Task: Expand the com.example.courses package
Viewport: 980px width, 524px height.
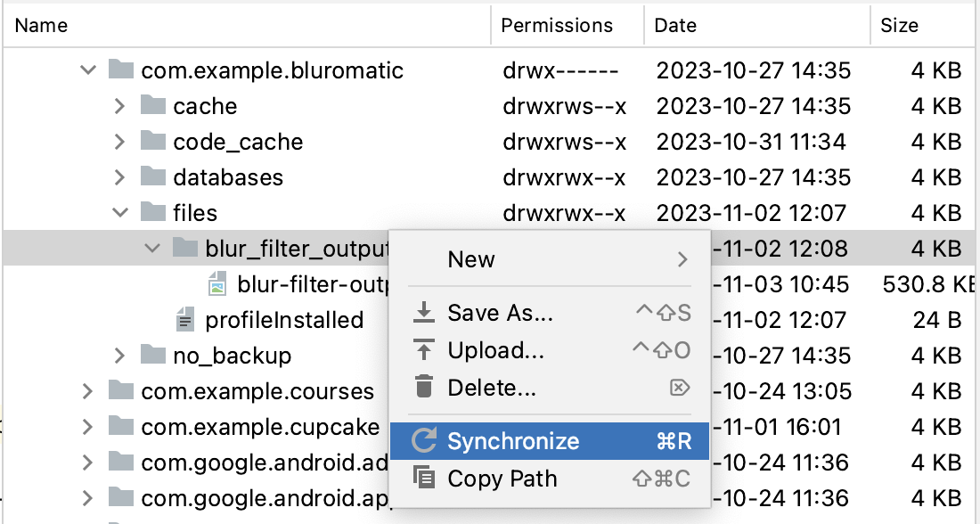Action: click(88, 391)
